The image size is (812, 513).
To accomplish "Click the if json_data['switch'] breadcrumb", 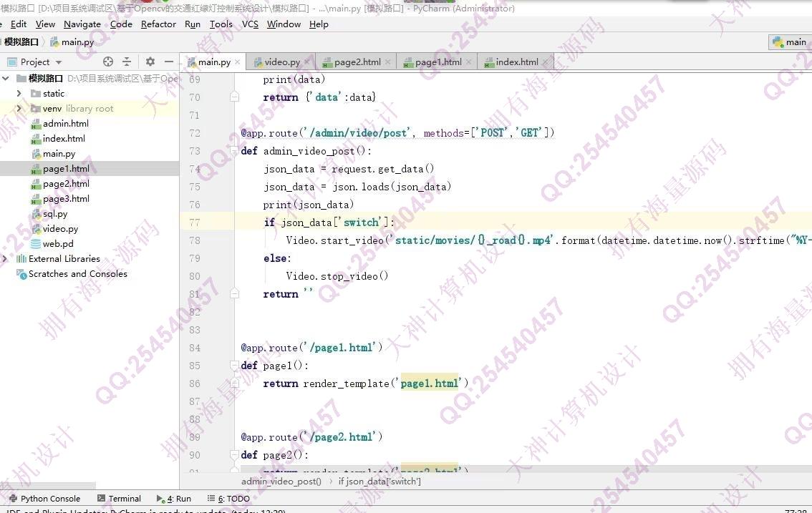I will [380, 482].
